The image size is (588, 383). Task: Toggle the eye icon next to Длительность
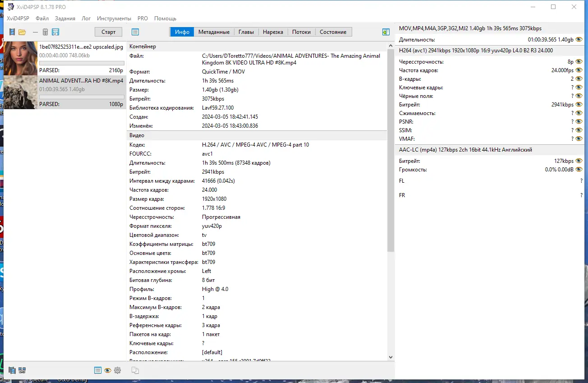tap(579, 40)
